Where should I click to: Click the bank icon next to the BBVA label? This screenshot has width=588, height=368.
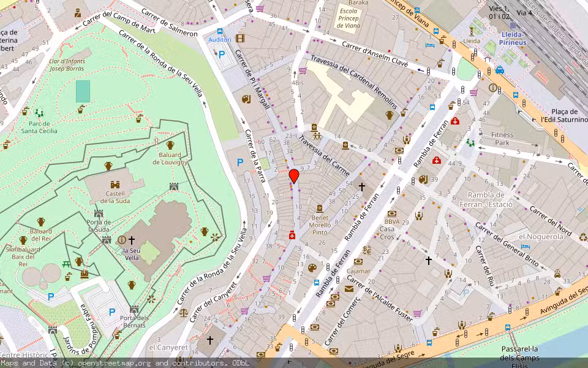[x=393, y=214]
